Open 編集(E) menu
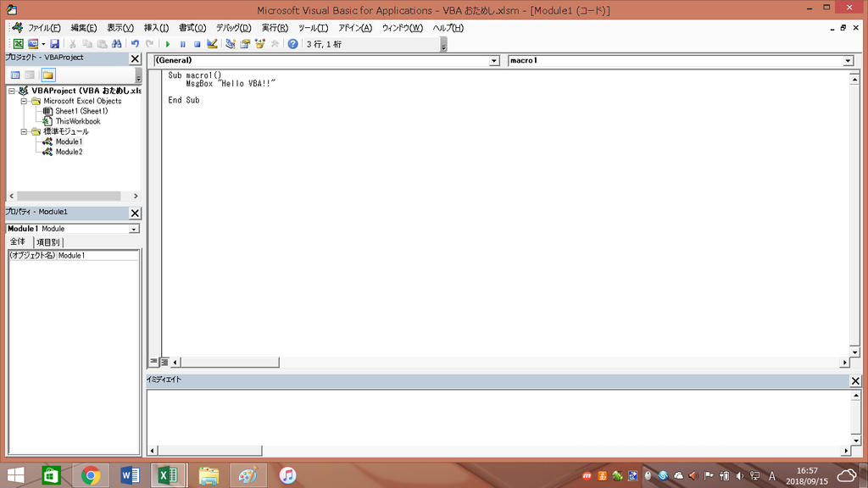Image resolution: width=868 pixels, height=488 pixels. coord(84,28)
